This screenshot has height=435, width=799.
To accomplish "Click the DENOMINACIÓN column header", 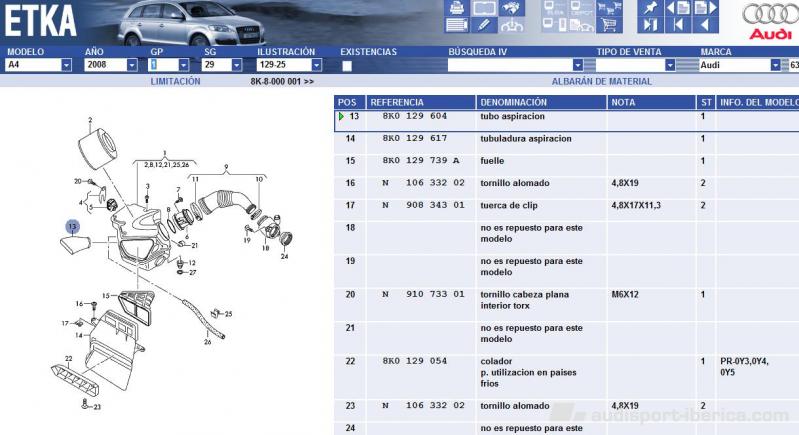I will [541, 102].
